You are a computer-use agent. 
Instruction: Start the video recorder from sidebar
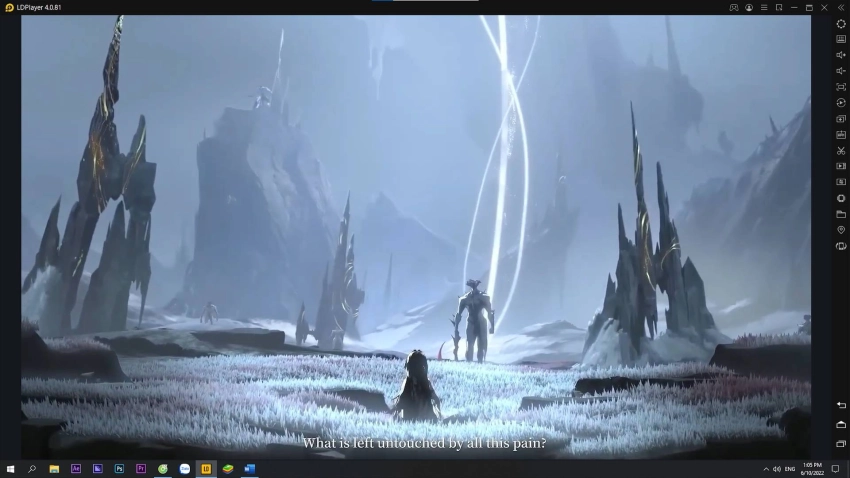point(841,166)
